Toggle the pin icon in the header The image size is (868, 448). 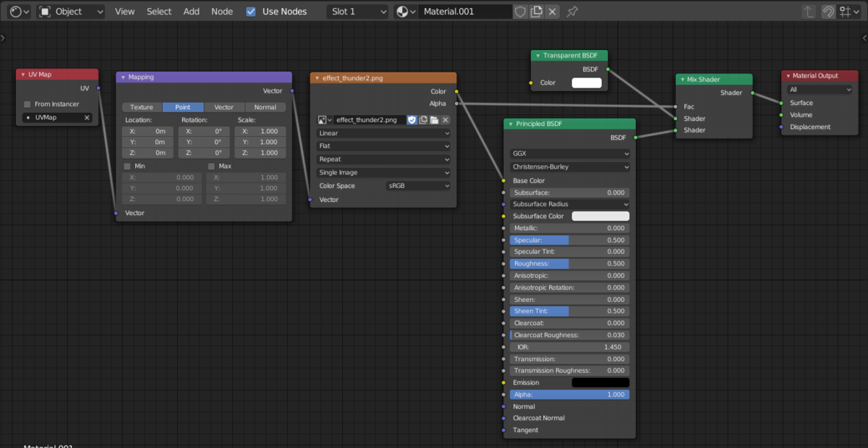click(572, 12)
